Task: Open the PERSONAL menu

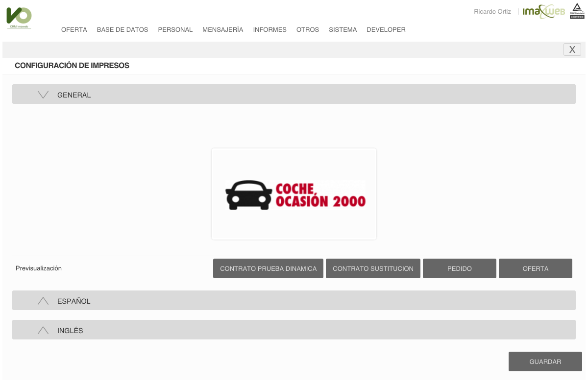Action: [x=175, y=29]
